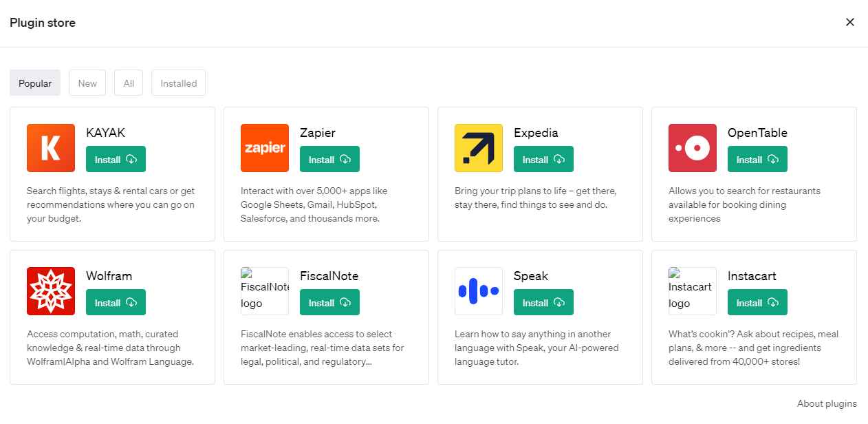Click the FiscalNote logo placeholder
Viewport: 868px width, 424px height.
[x=264, y=290]
